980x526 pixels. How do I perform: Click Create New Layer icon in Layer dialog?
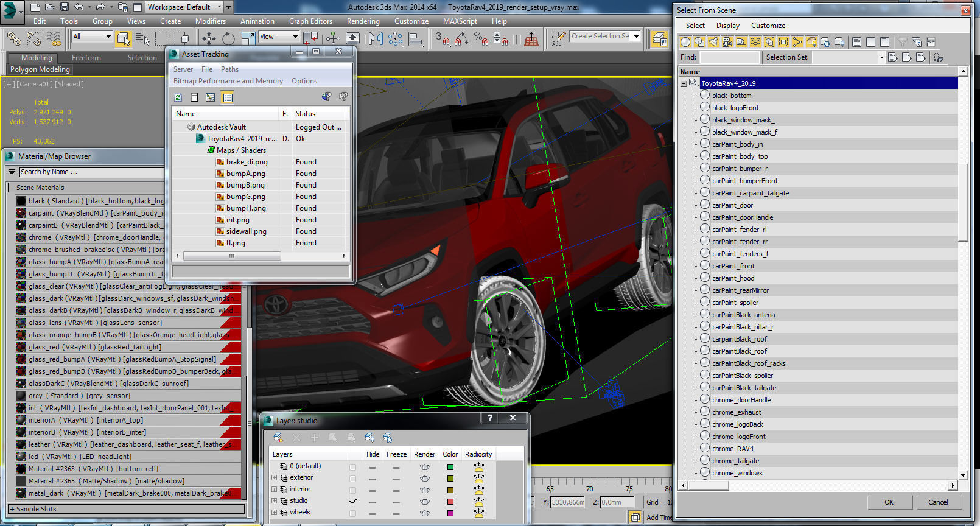pos(278,438)
